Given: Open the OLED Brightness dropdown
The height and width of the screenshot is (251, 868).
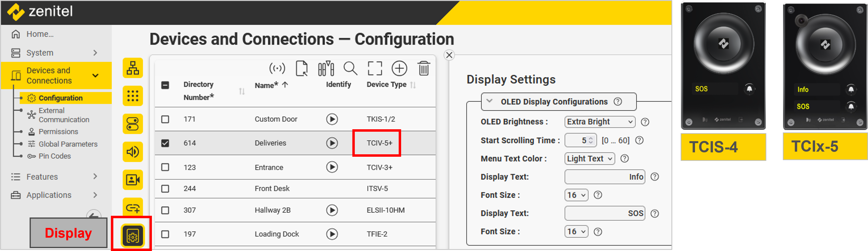Looking at the screenshot, I should click(599, 122).
